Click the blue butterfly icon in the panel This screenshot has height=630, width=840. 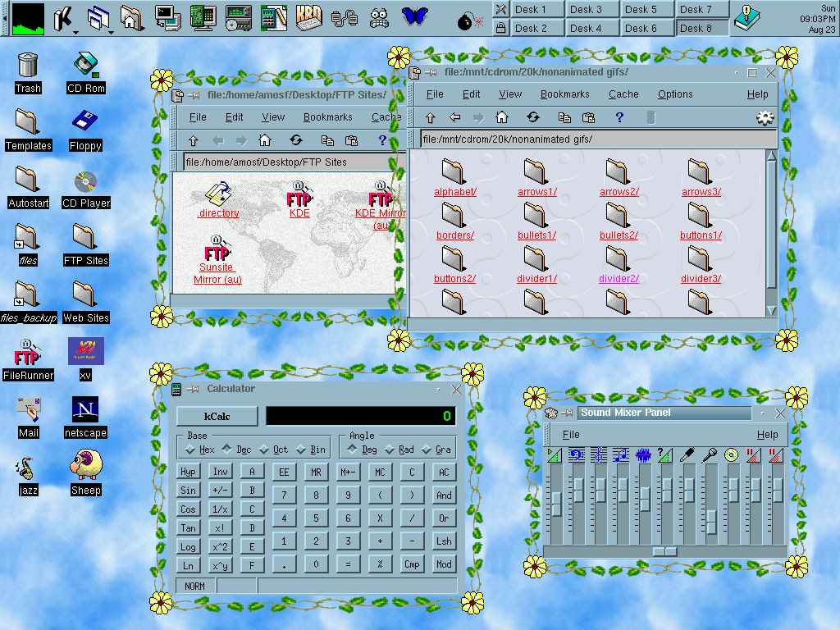415,16
